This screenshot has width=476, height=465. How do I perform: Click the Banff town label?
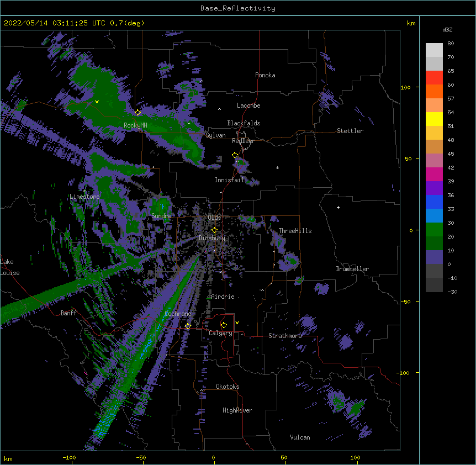[x=68, y=313]
